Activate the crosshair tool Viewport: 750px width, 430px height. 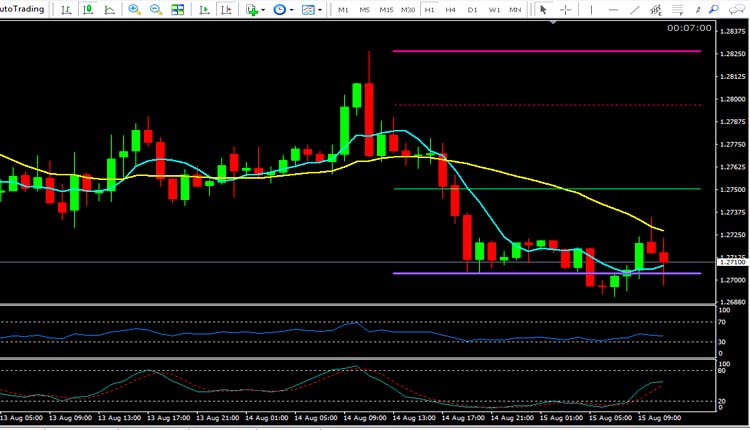pyautogui.click(x=565, y=9)
